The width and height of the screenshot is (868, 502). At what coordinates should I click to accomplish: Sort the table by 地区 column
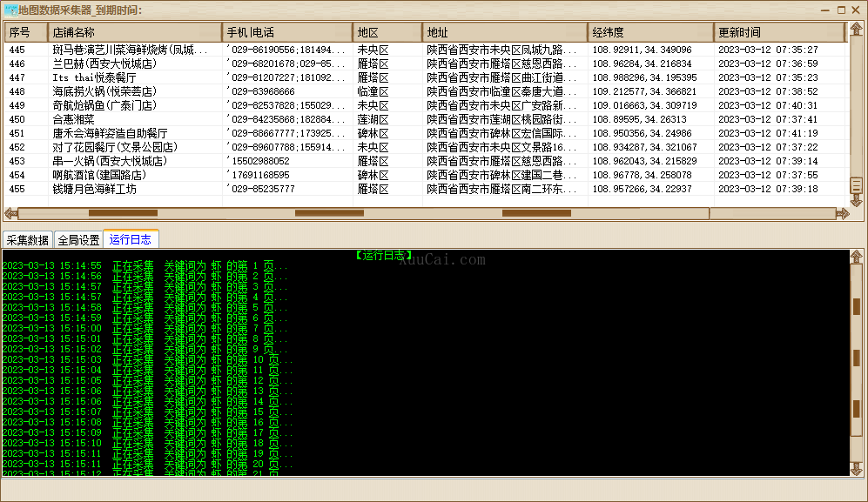coord(387,32)
